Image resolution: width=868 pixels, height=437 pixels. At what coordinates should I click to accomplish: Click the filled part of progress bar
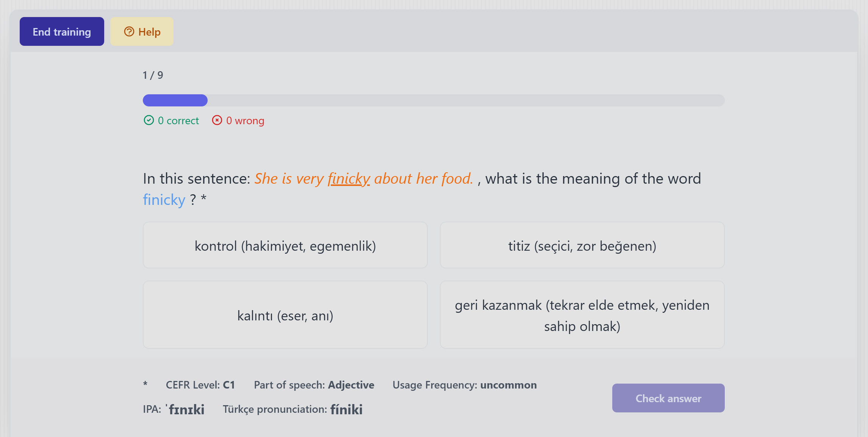click(175, 100)
